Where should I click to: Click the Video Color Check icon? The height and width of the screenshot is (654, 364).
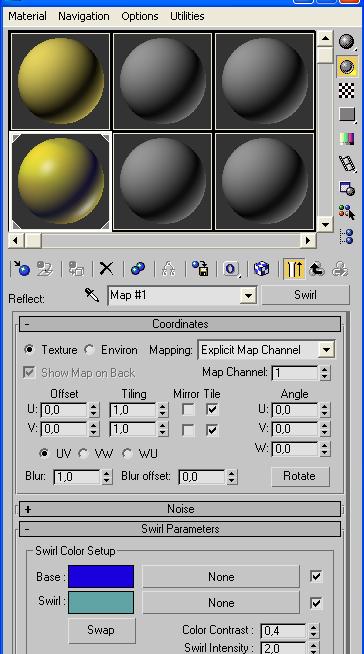tap(347, 138)
